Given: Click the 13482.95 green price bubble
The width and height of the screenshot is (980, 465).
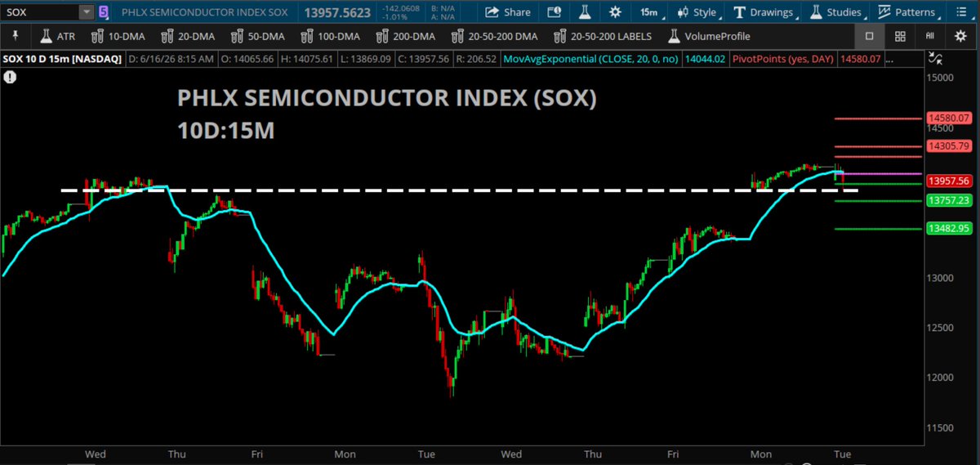Looking at the screenshot, I should point(949,228).
